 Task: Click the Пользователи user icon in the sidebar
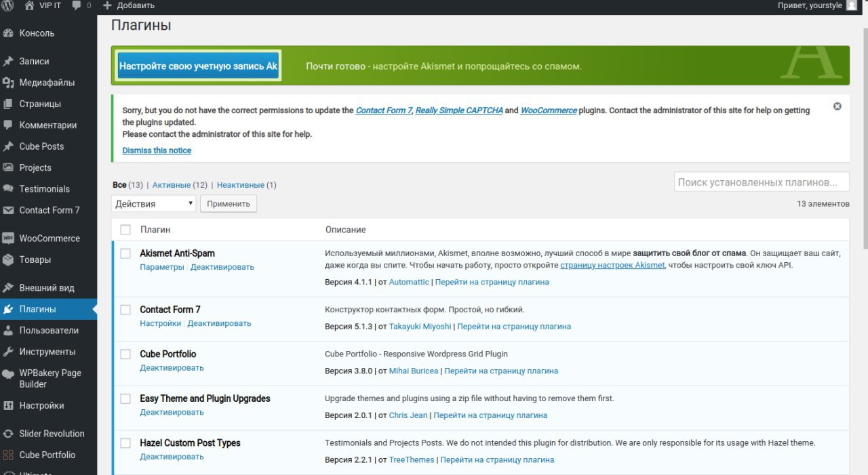(8, 331)
